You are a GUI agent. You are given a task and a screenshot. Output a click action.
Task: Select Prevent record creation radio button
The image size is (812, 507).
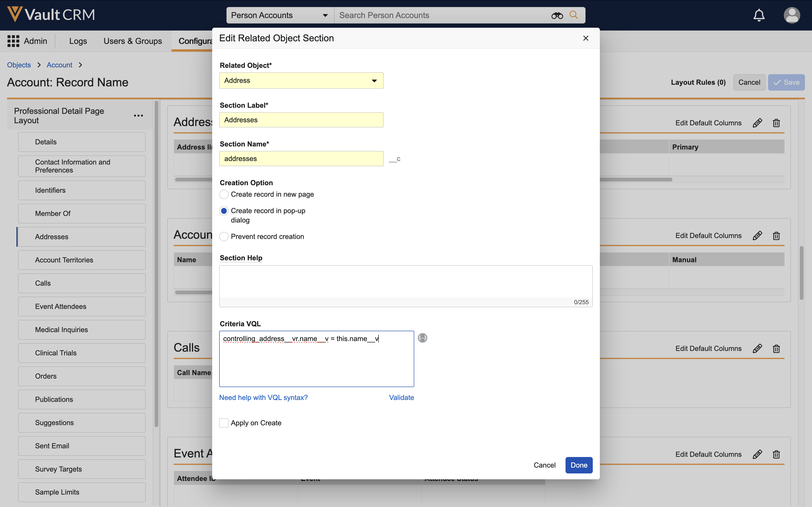(224, 237)
